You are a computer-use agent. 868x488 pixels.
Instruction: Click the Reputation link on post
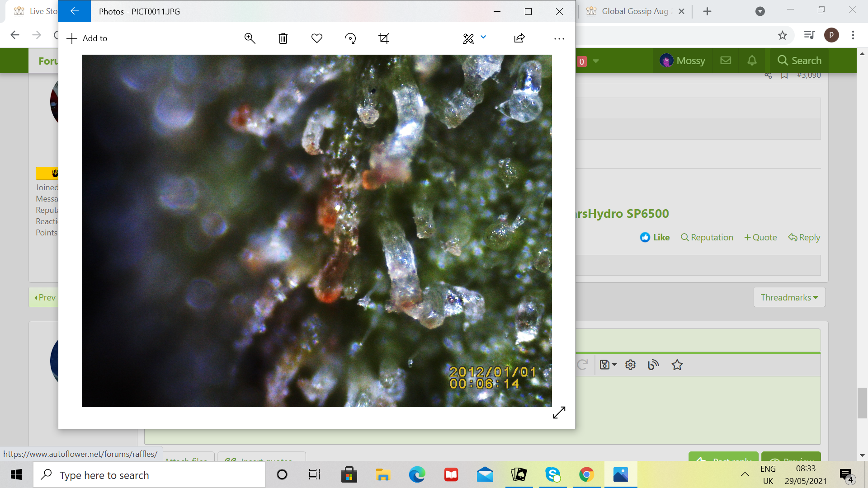coord(707,237)
